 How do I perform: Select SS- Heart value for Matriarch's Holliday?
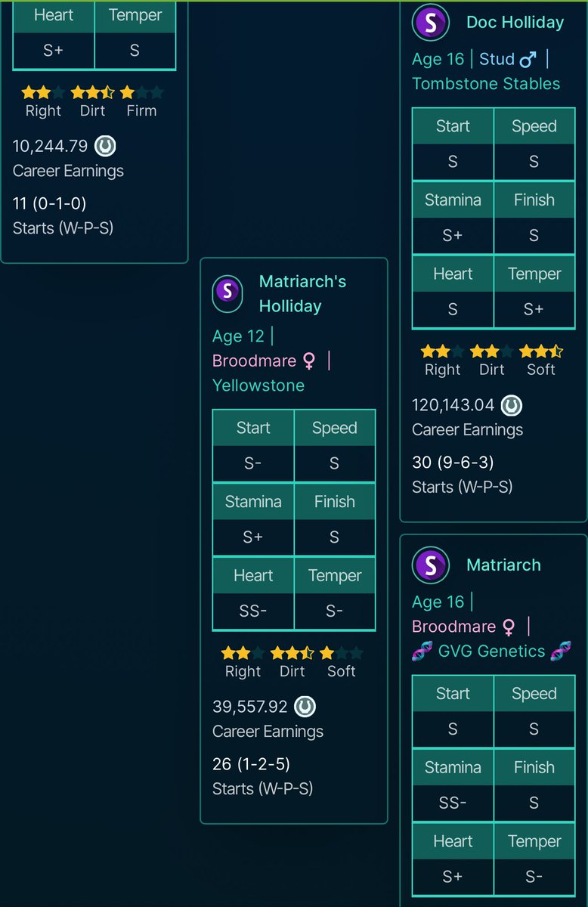[x=253, y=612]
